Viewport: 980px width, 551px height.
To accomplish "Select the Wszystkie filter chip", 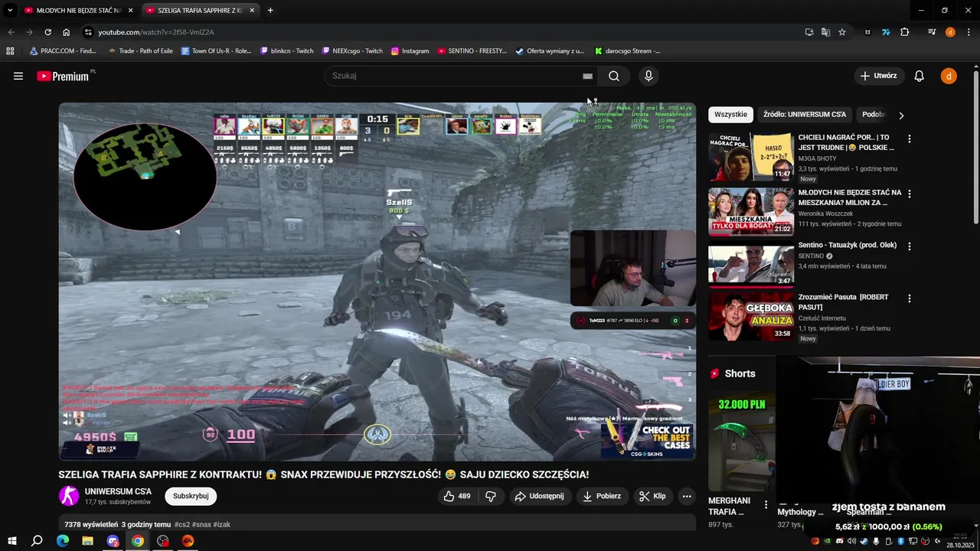I will [x=730, y=115].
